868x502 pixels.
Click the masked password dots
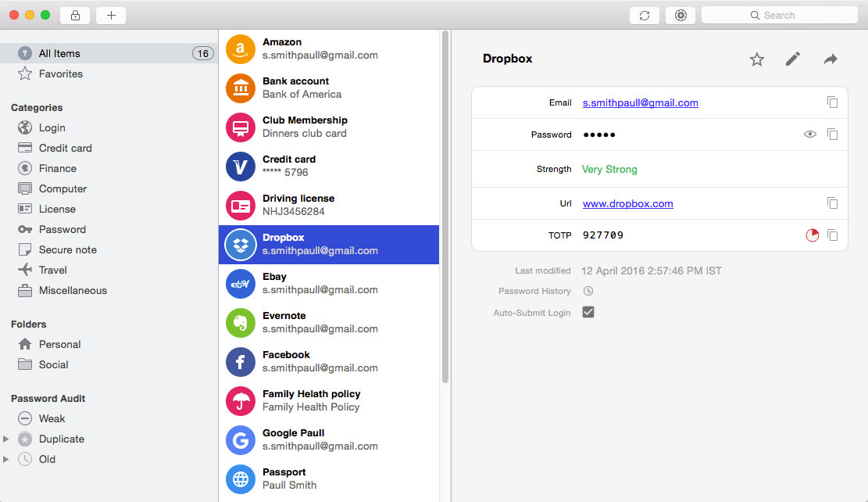[x=599, y=134]
